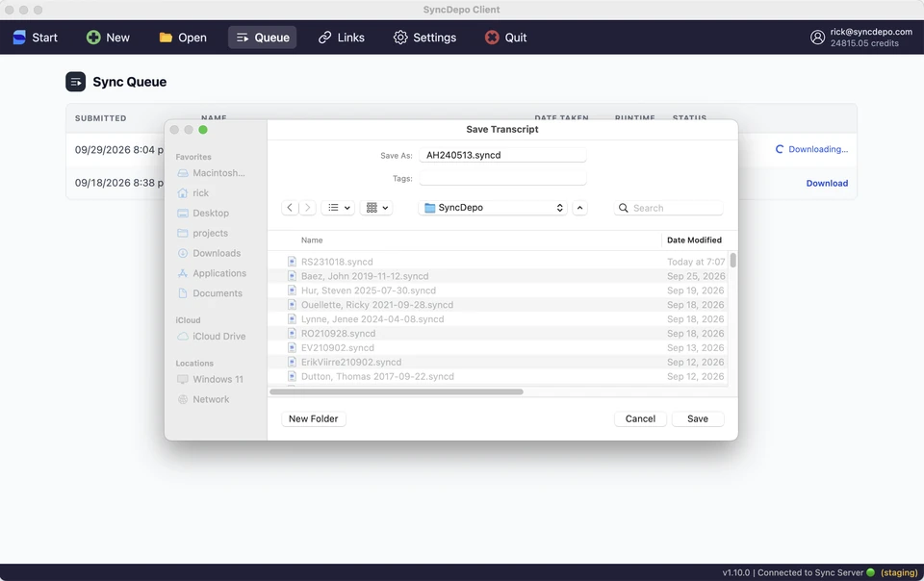This screenshot has height=581, width=924.
Task: Click the New Folder button
Action: click(314, 418)
